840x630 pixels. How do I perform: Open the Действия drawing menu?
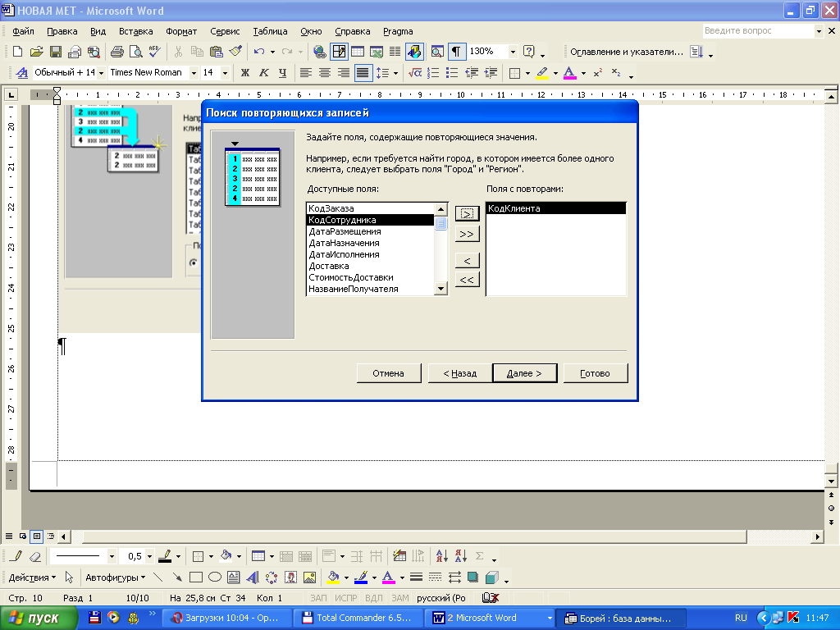(32, 577)
